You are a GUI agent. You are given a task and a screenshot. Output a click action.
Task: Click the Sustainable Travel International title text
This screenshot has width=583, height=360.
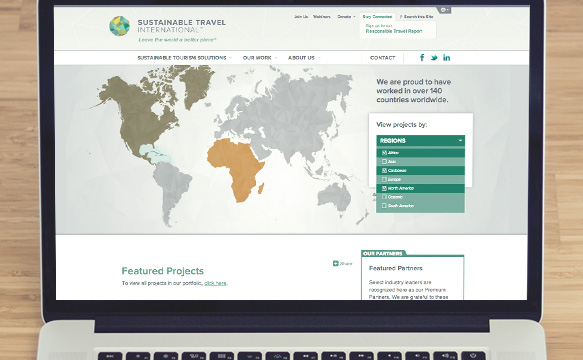(x=181, y=26)
